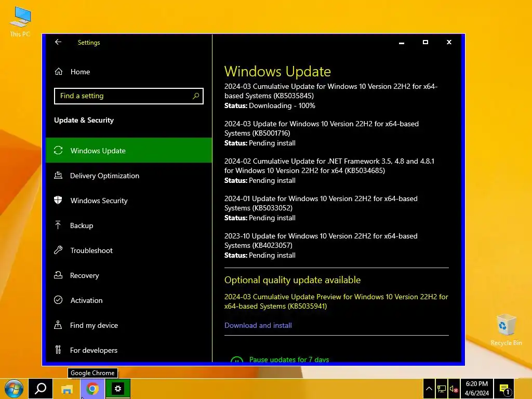The image size is (532, 399).
Task: Launch Google Chrome from taskbar
Action: pyautogui.click(x=92, y=389)
